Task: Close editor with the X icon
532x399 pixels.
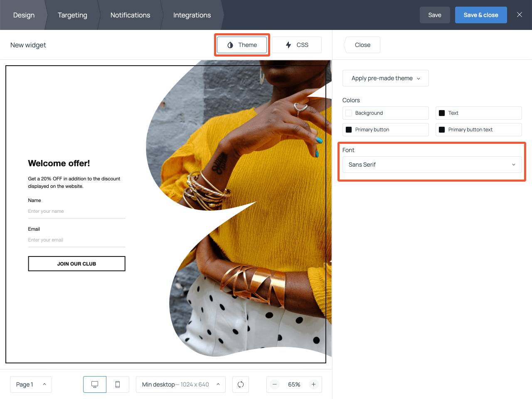Action: pos(519,15)
